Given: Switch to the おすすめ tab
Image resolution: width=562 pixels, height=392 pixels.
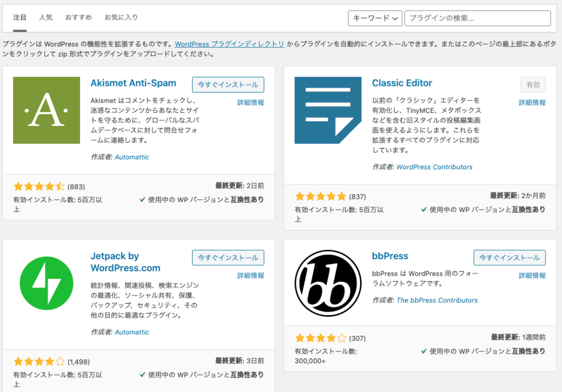Looking at the screenshot, I should click(78, 17).
